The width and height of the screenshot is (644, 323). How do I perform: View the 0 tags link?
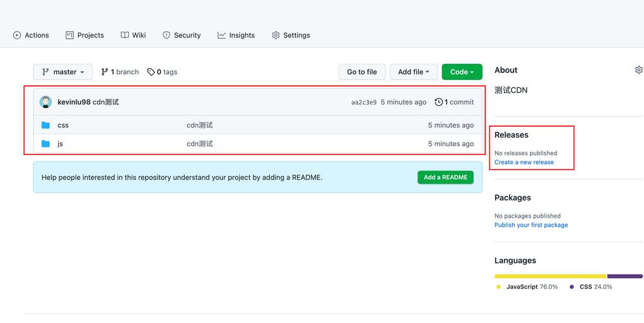click(162, 72)
